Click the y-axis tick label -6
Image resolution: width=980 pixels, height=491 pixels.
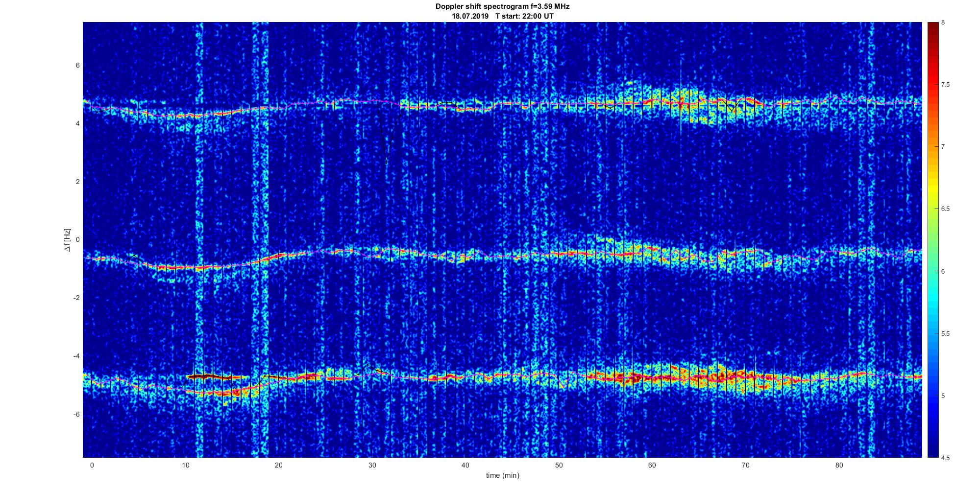click(76, 414)
